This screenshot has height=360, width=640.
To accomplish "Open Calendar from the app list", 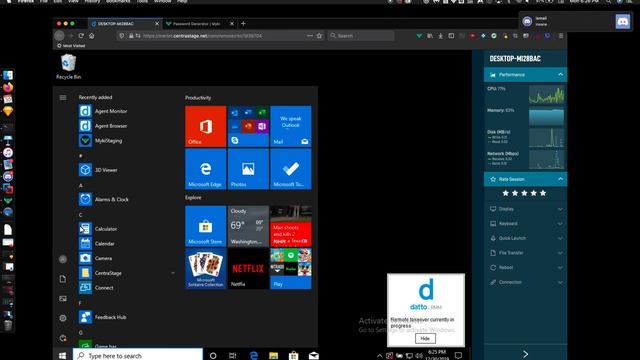I will click(x=97, y=243).
